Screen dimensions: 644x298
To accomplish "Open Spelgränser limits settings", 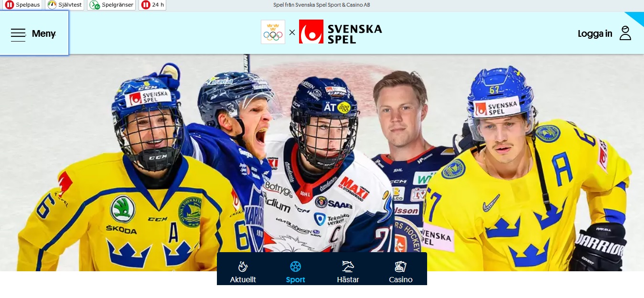I will pos(112,5).
